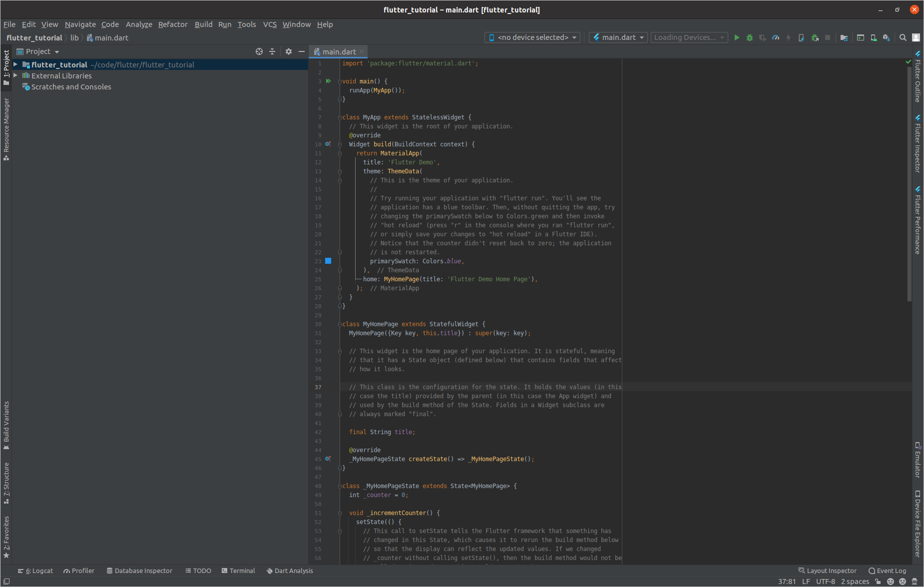Open the Dart Analysis tool window
924x587 pixels.
tap(290, 571)
